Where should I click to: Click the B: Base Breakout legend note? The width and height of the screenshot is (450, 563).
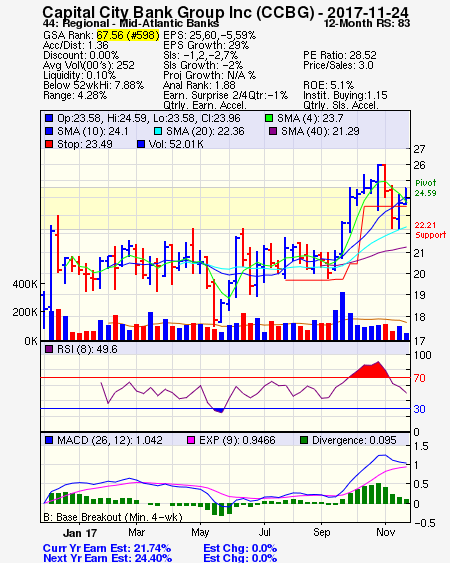[113, 517]
